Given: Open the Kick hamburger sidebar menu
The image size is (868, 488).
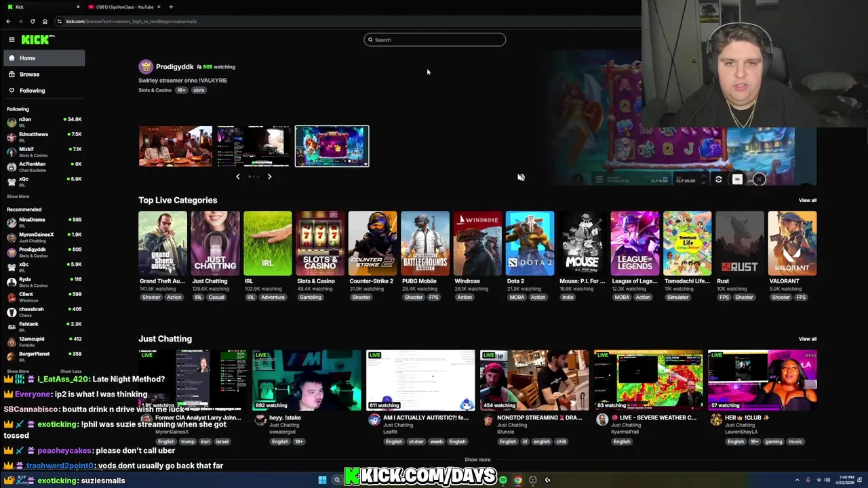Looking at the screenshot, I should pyautogui.click(x=12, y=40).
